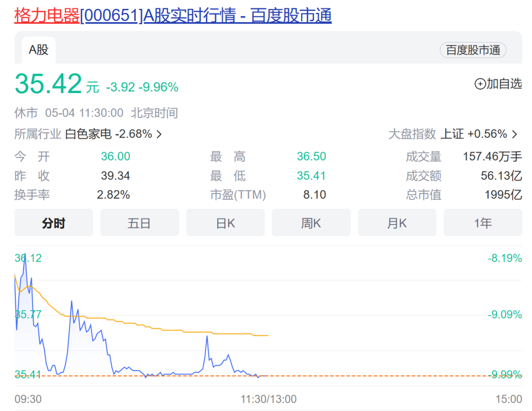
Task: Click the plus icon to add to watchlist
Action: [x=480, y=84]
